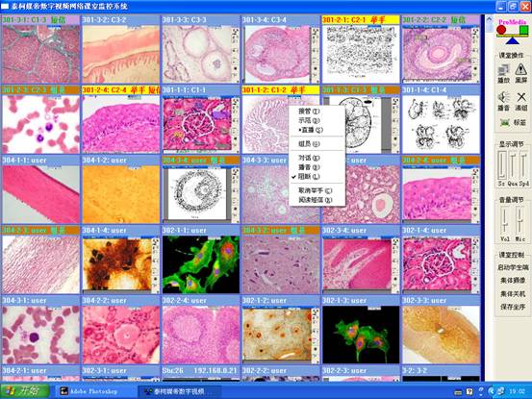Open the 301-2-4: C2-4 raised-hand thumbnail
Screen dimensions: 532x399
(x=121, y=124)
